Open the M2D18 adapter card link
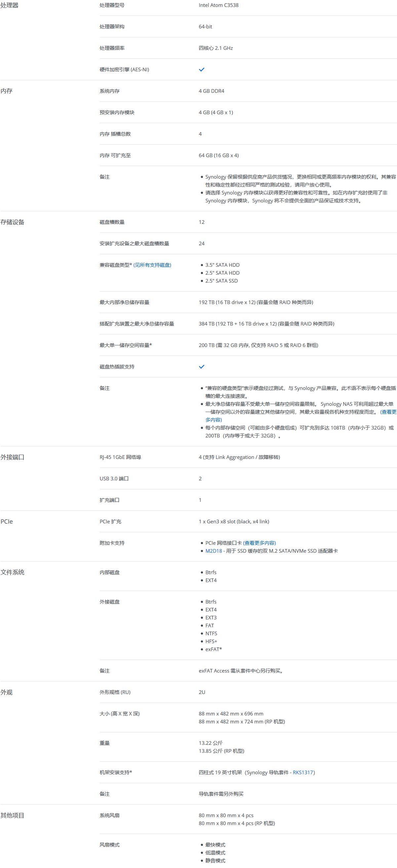This screenshot has height=868, width=397. [x=214, y=551]
